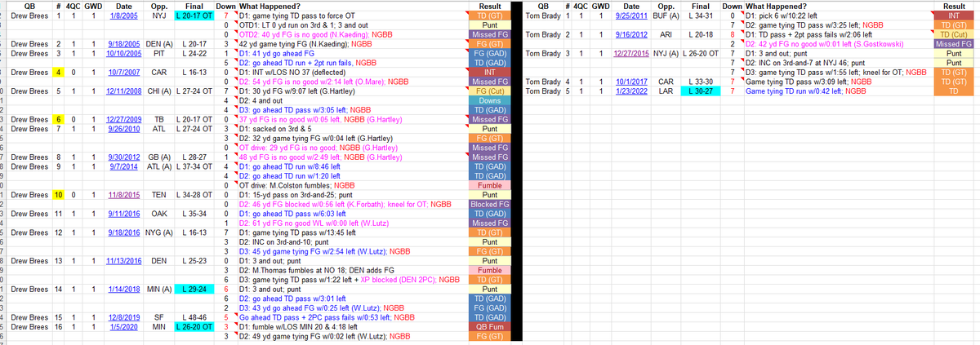
Task: Select the cyan 'L 26-20 OT' MIN cell
Action: click(194, 326)
